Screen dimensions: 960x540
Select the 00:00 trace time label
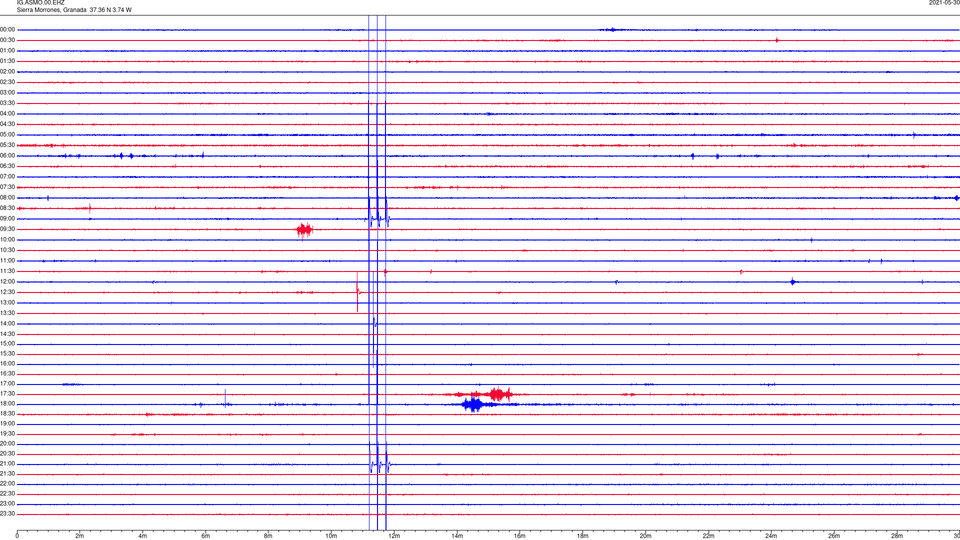(8, 29)
